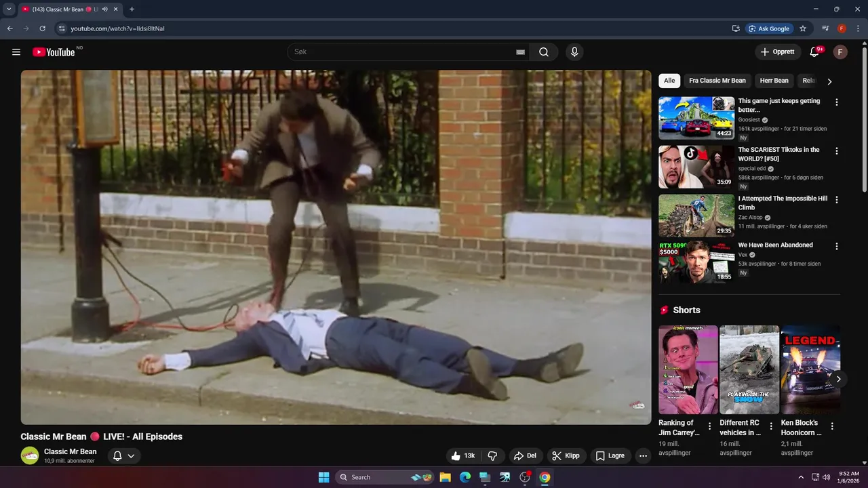Screen dimensions: 868x488
Task: Go back in Chrome
Action: [x=9, y=28]
